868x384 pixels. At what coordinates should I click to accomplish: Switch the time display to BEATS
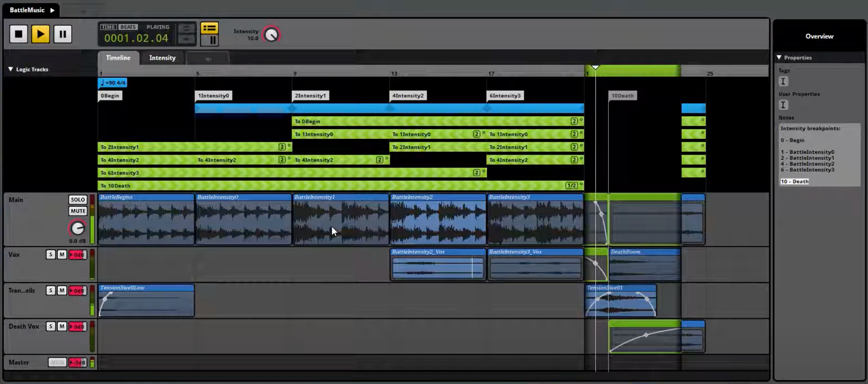[x=127, y=27]
